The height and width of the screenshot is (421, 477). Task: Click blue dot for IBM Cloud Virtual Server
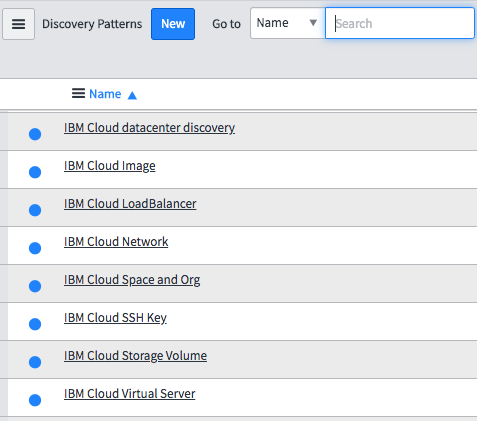tap(35, 400)
